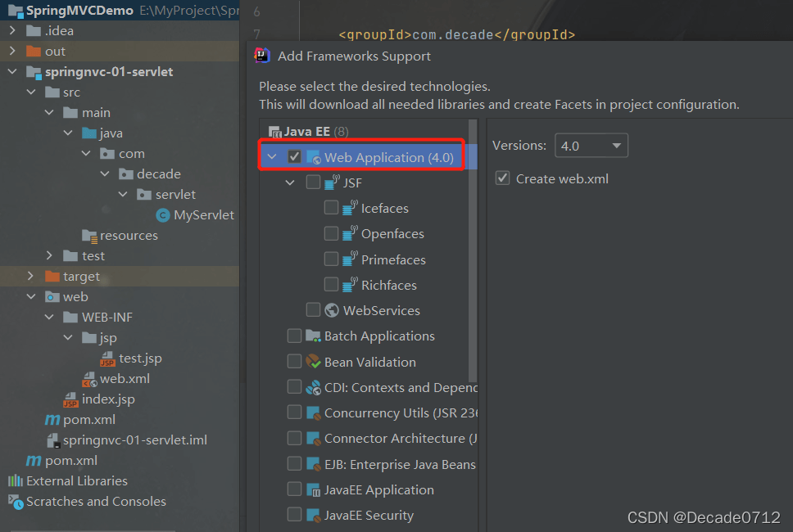The width and height of the screenshot is (793, 532).
Task: Click the frameworks list vertical scrollbar
Action: (473, 250)
